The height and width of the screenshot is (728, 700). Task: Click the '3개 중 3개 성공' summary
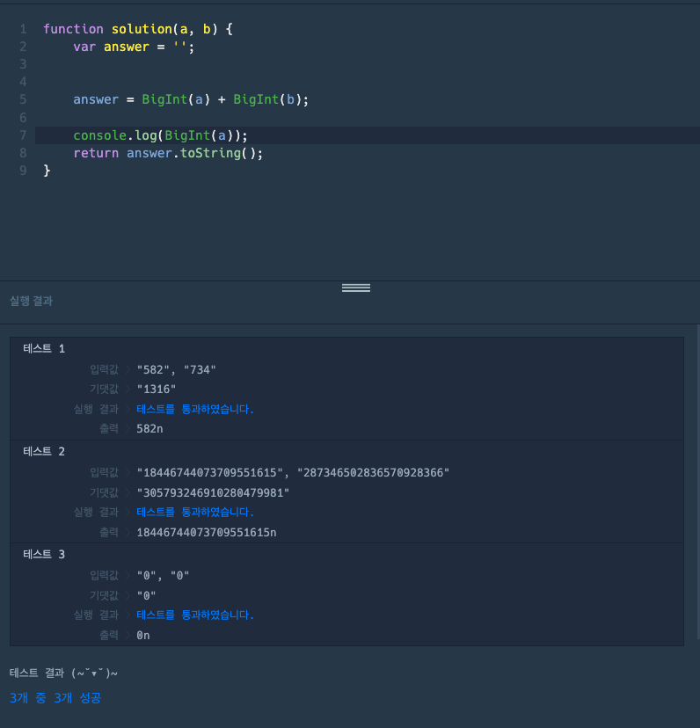(55, 698)
